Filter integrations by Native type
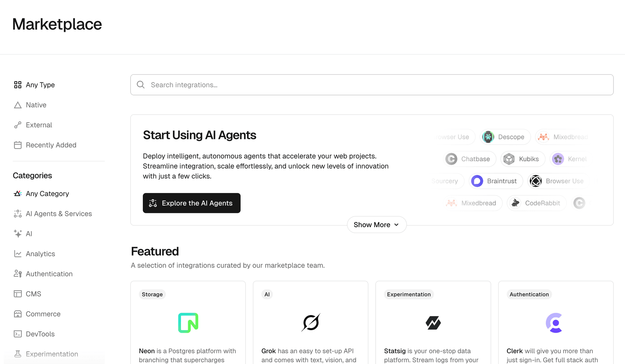625x364 pixels. click(x=36, y=105)
